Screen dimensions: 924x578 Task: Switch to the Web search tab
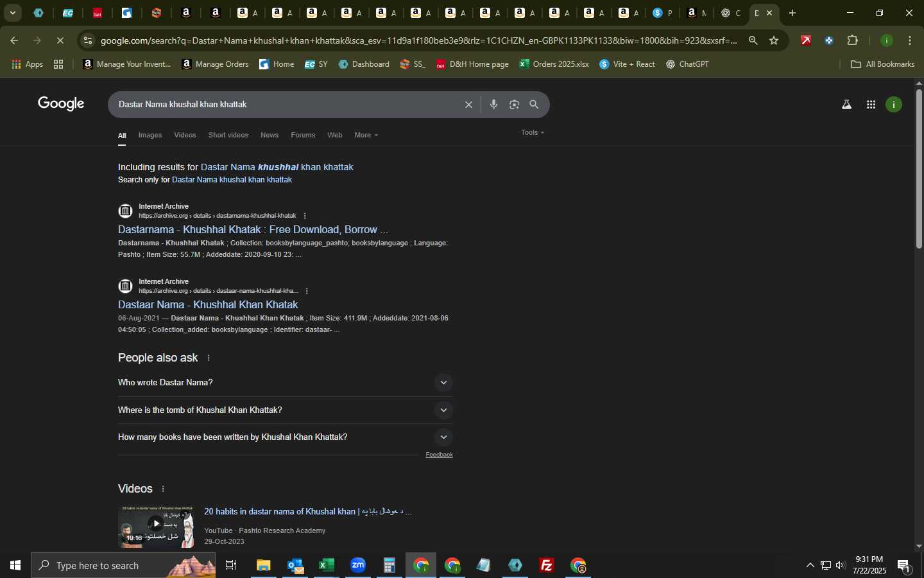335,135
